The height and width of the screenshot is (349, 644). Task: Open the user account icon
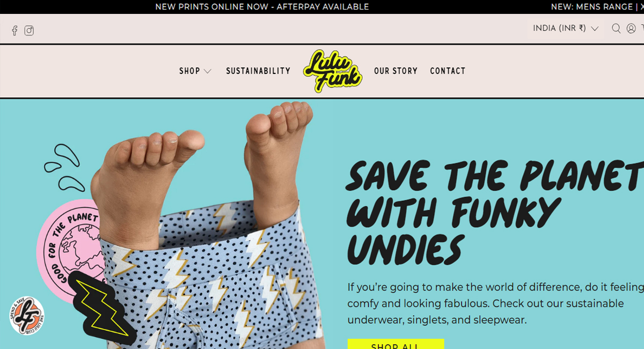631,28
